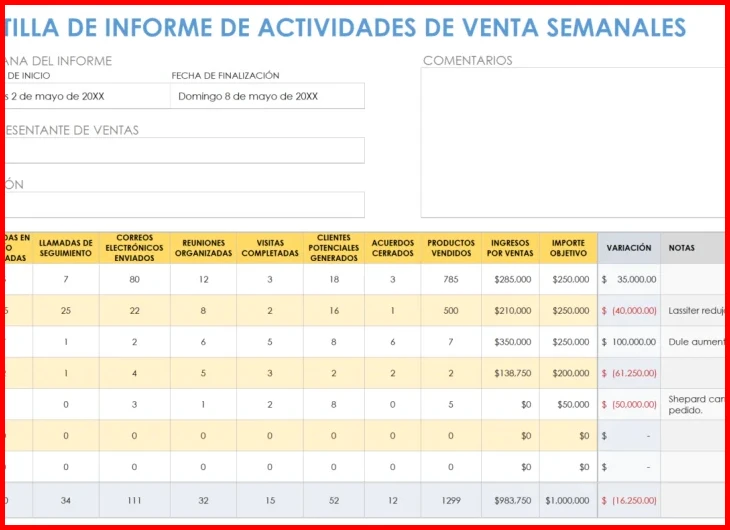Click the total of 15 visits completed
Image resolution: width=730 pixels, height=530 pixels.
click(x=270, y=501)
